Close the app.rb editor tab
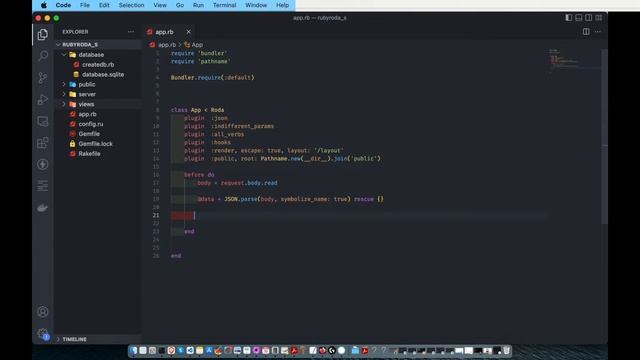This screenshot has width=640, height=360. click(x=188, y=32)
